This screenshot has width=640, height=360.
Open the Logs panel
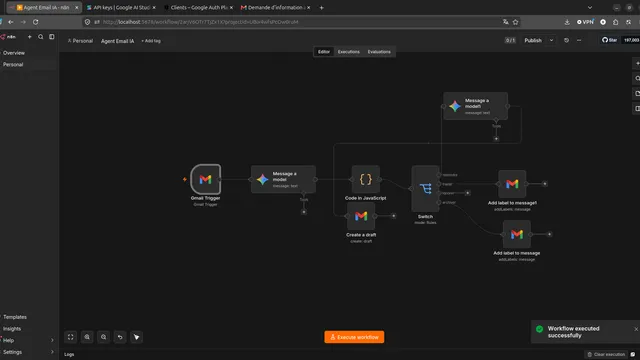(69, 354)
